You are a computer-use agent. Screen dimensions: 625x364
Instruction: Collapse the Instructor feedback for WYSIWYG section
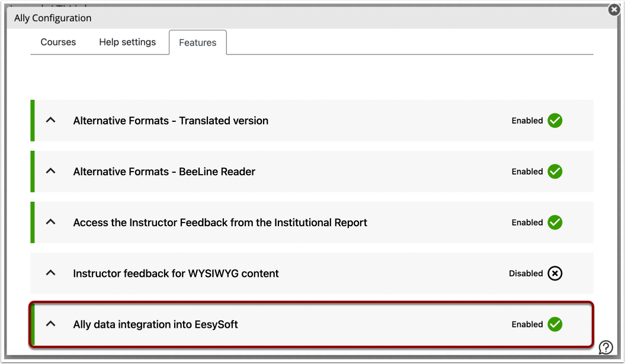pyautogui.click(x=50, y=273)
